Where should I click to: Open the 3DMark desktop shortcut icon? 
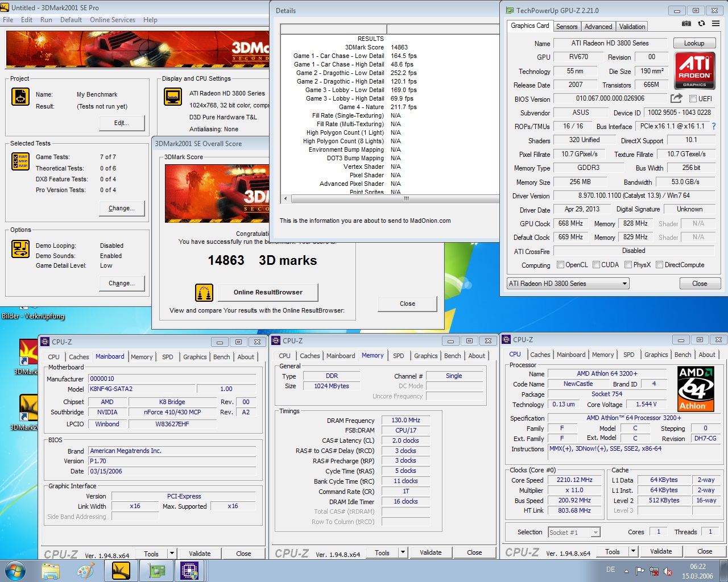(28, 352)
